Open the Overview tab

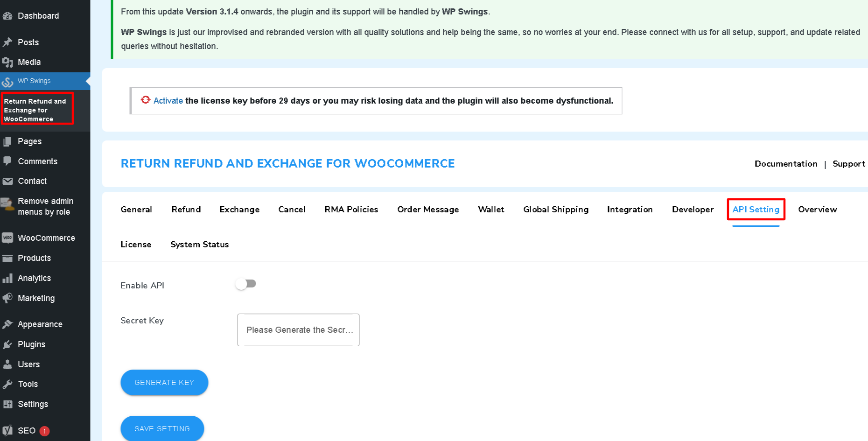pos(818,210)
